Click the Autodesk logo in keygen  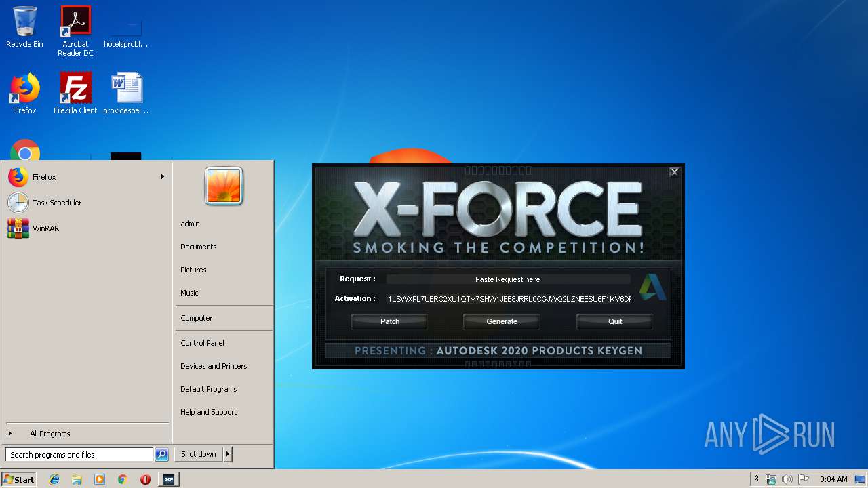tap(652, 287)
